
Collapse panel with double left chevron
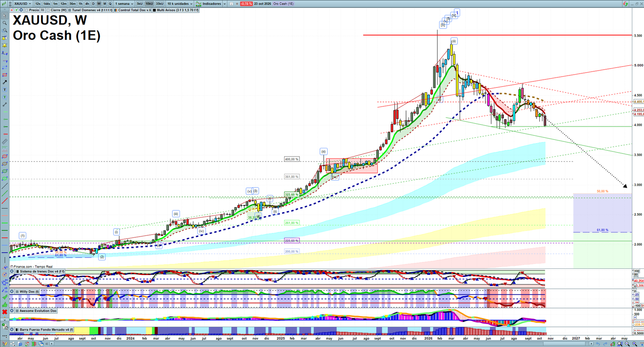(47, 344)
